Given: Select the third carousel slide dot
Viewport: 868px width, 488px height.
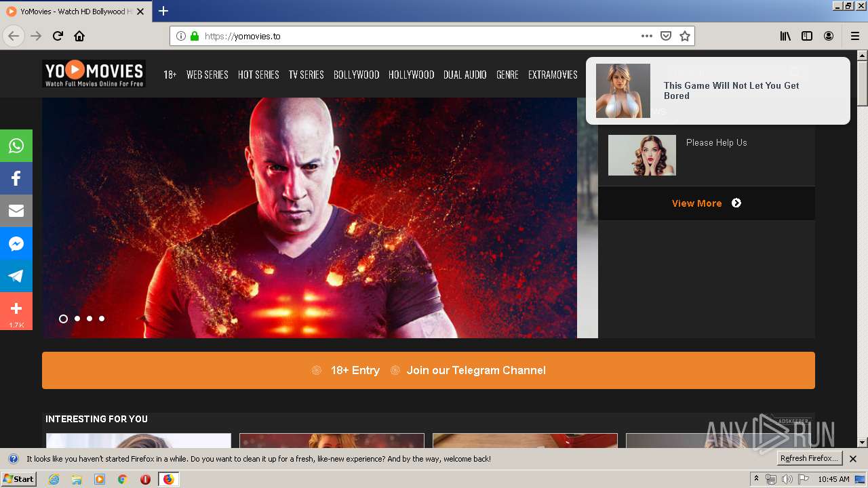Looking at the screenshot, I should pyautogui.click(x=90, y=319).
